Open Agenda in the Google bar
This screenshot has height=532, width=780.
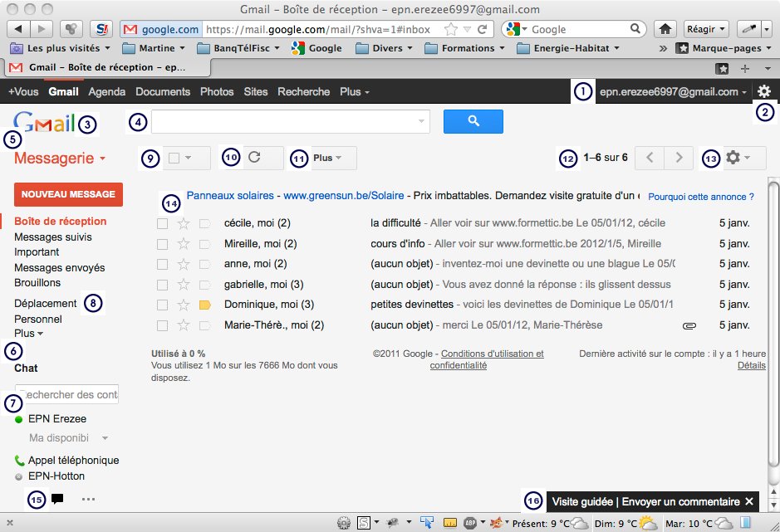coord(107,91)
